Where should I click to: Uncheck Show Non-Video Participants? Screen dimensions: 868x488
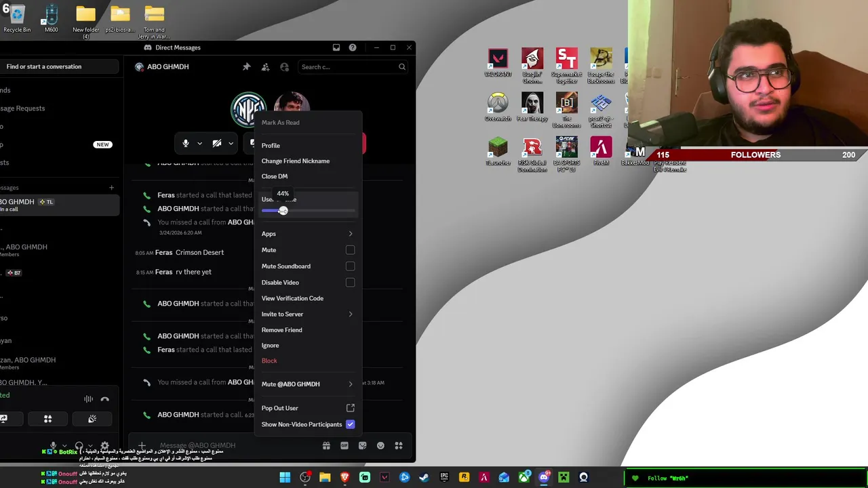(x=350, y=424)
